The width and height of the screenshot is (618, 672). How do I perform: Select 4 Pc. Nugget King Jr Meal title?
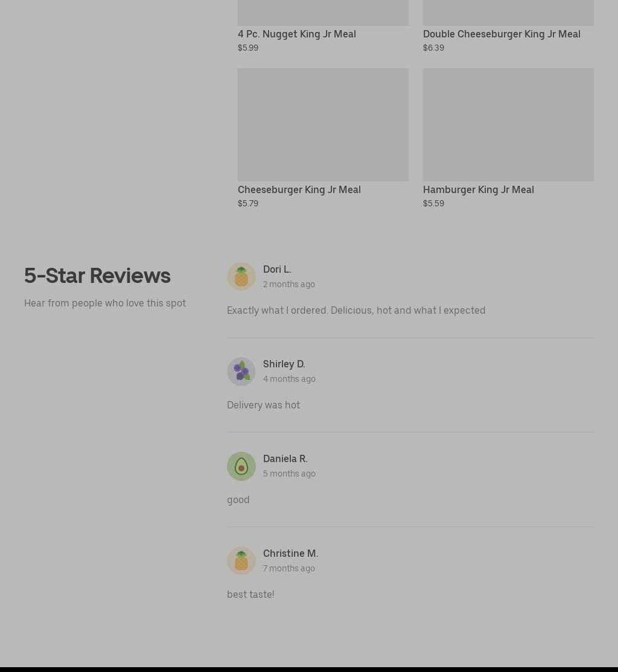click(x=297, y=34)
